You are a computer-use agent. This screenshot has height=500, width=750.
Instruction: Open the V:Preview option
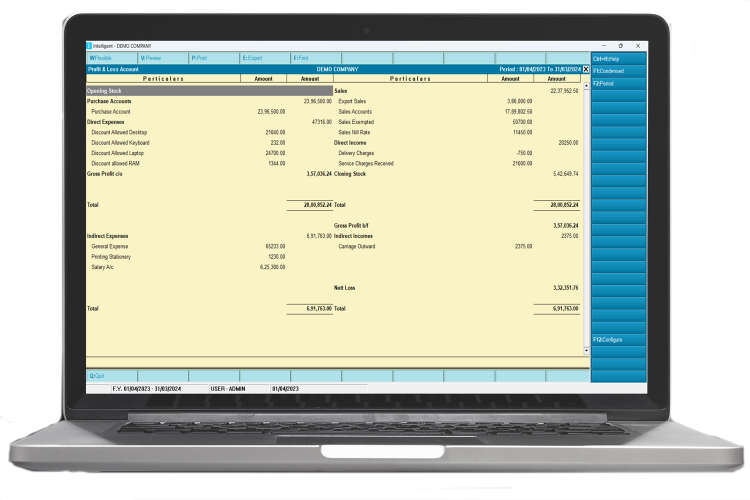(x=163, y=58)
